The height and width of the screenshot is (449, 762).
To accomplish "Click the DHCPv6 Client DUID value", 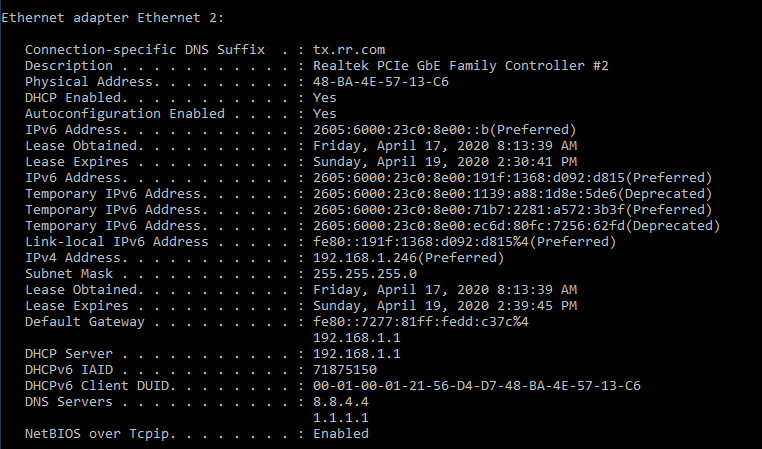I will (476, 385).
